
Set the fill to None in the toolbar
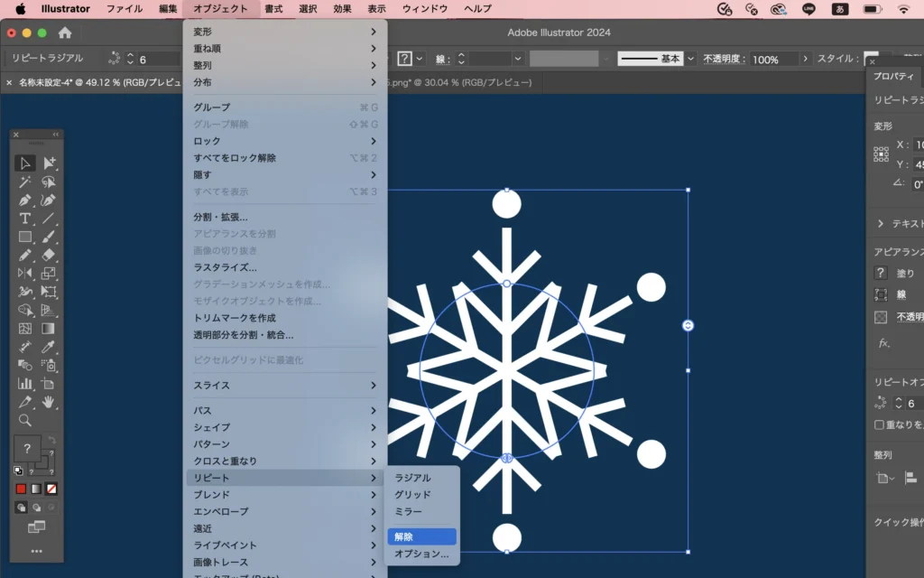(51, 489)
